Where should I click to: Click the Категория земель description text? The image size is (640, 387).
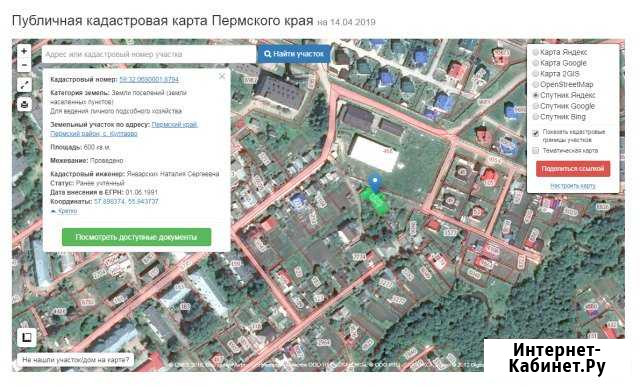pos(118,97)
